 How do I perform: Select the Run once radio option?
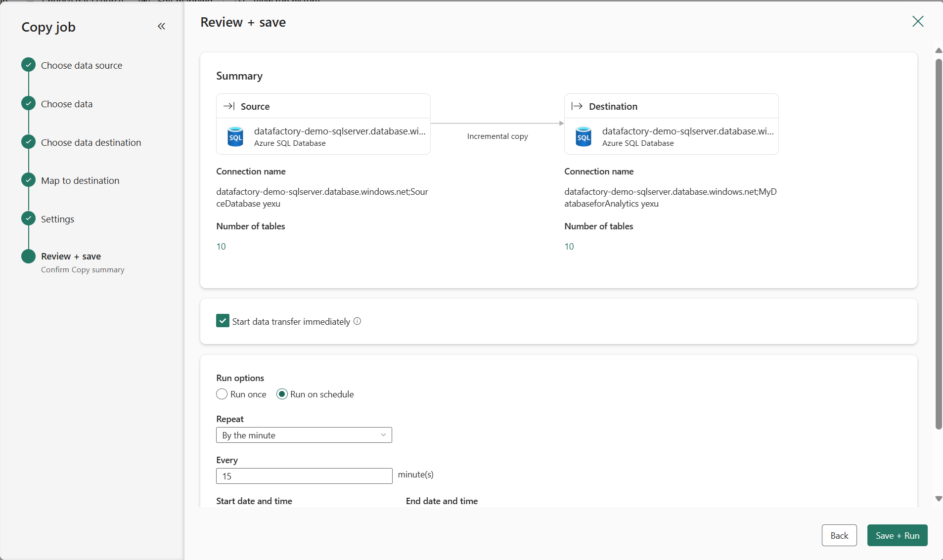(222, 394)
